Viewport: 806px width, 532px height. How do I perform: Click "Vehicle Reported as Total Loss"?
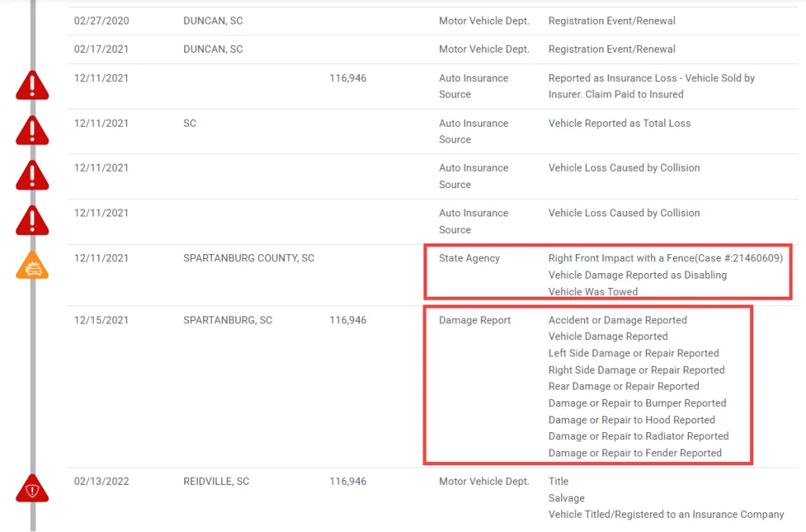619,124
